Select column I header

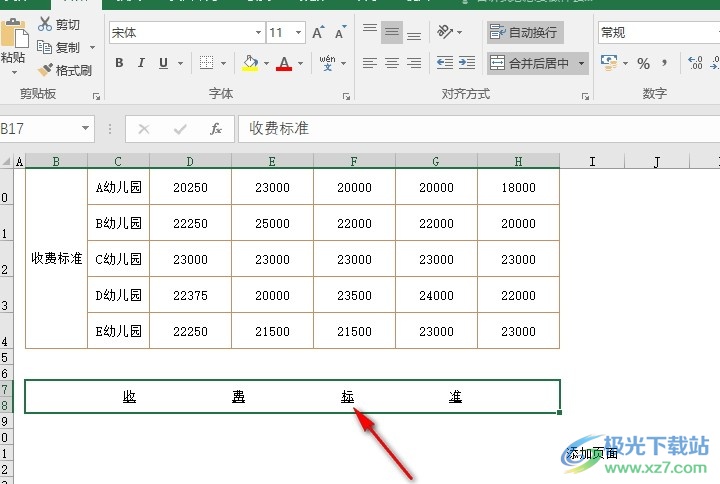point(592,161)
